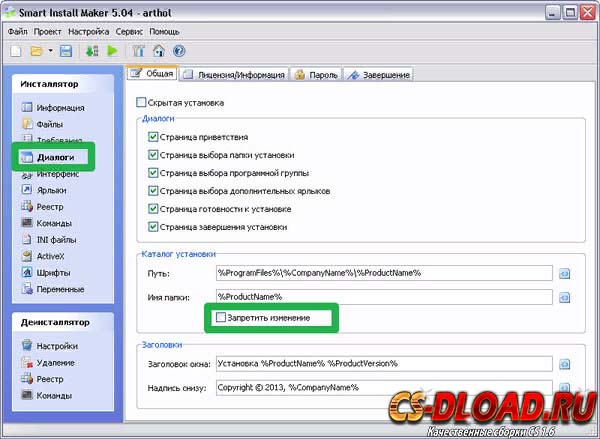
Task: Select Настройки under Деинсталлятор
Action: (49, 346)
